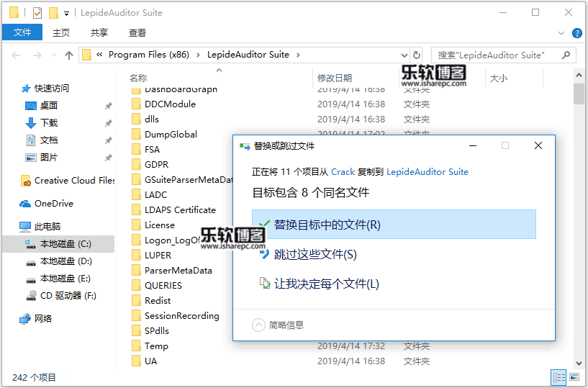Select the FSA folder icon
The width and height of the screenshot is (588, 388).
pos(137,149)
